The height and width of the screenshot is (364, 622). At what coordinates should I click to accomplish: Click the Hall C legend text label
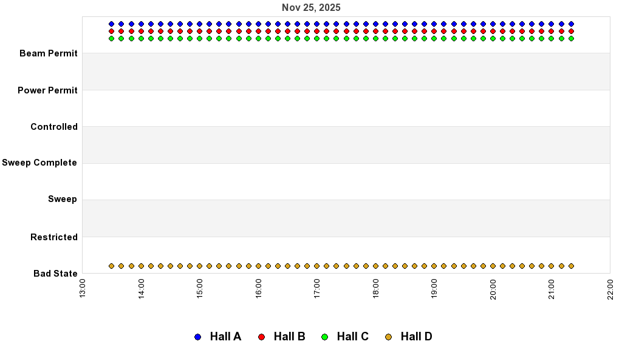[352, 335]
